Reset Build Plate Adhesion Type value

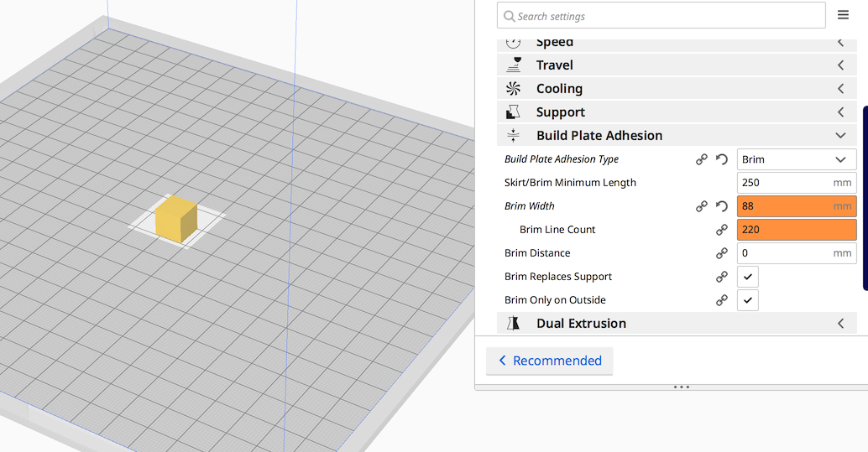721,159
